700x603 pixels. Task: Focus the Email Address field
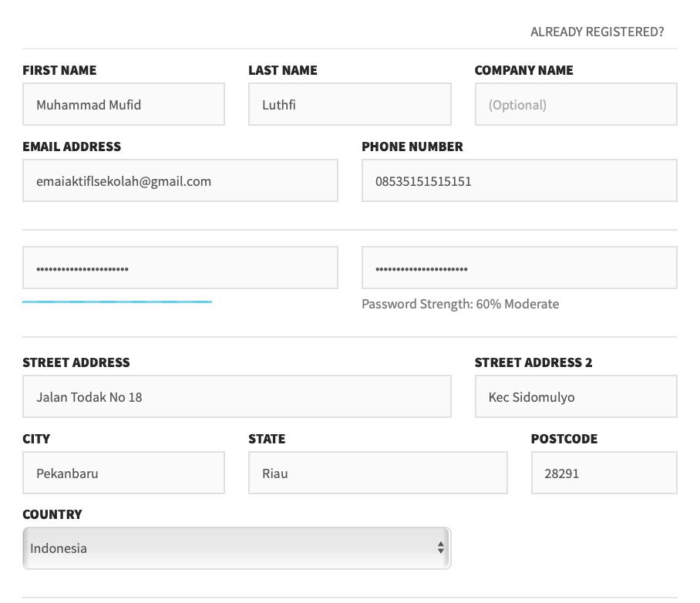coord(180,180)
